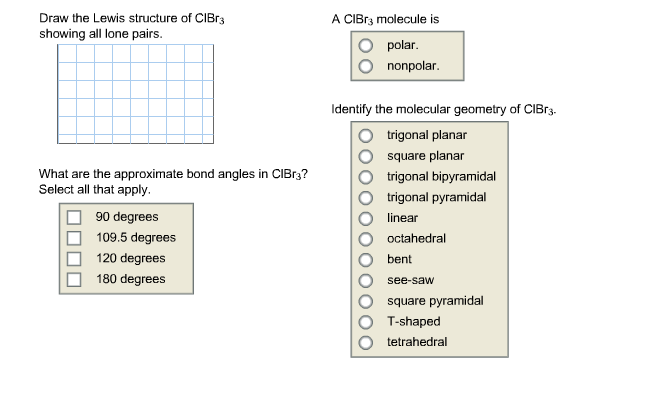
Task: Click the 'polar.' option label
Action: [x=402, y=45]
